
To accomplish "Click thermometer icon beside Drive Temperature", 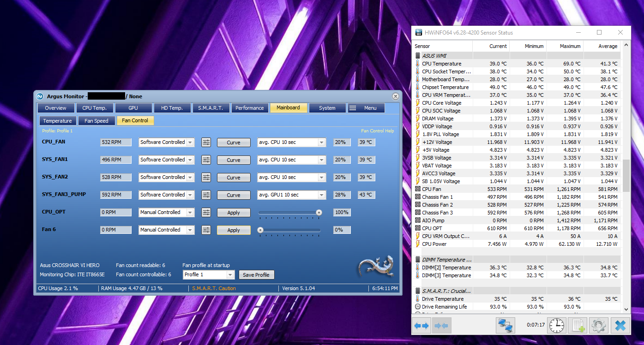I will [x=418, y=299].
